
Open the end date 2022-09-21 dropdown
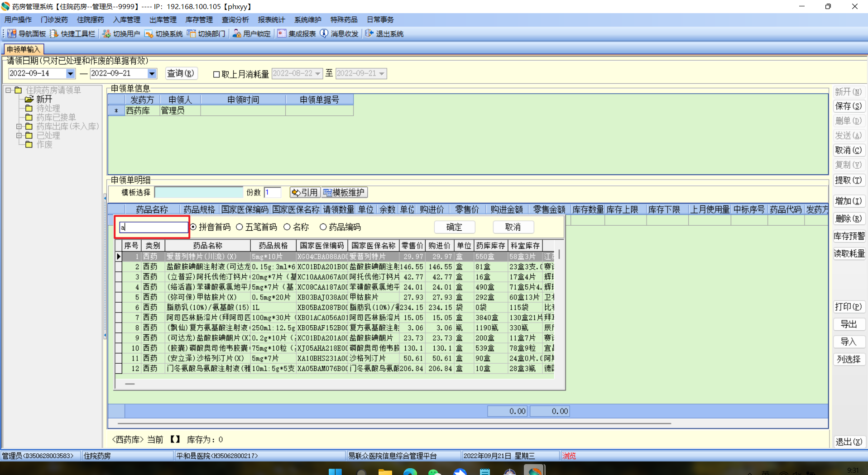152,73
